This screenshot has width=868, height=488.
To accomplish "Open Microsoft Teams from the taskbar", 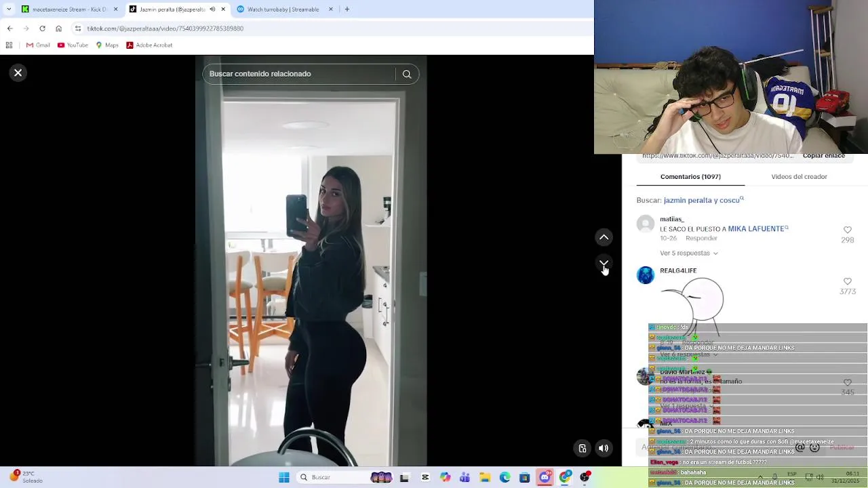I will point(465,477).
